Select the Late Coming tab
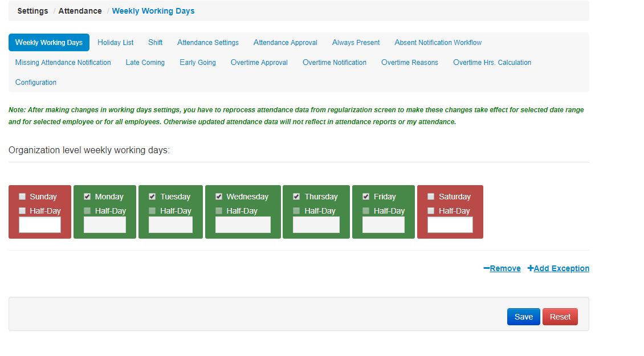The height and width of the screenshot is (356, 644). tap(145, 63)
